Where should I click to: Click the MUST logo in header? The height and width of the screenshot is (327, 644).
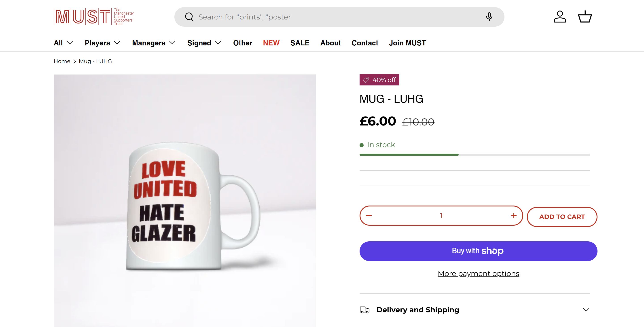coord(94,17)
